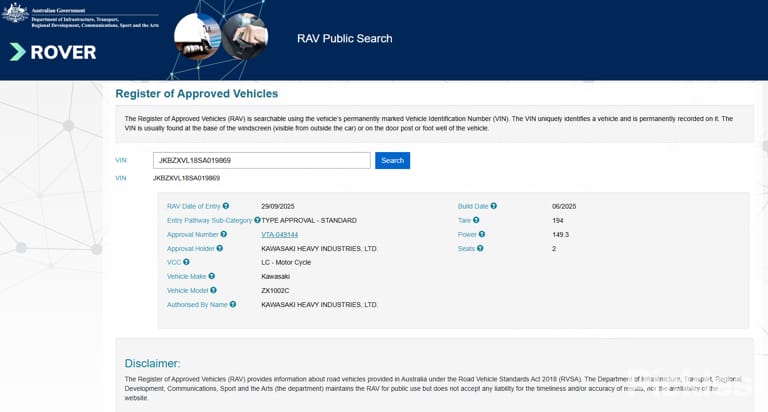Click the Approval Holder value KAWASAKI HEAVY INDUSTRIES
The height and width of the screenshot is (412, 768).
[319, 249]
